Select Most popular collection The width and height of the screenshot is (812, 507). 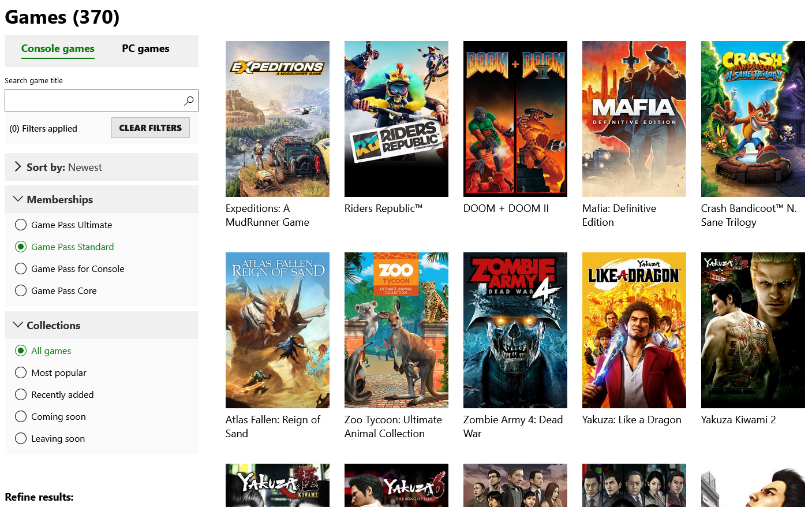coord(21,372)
